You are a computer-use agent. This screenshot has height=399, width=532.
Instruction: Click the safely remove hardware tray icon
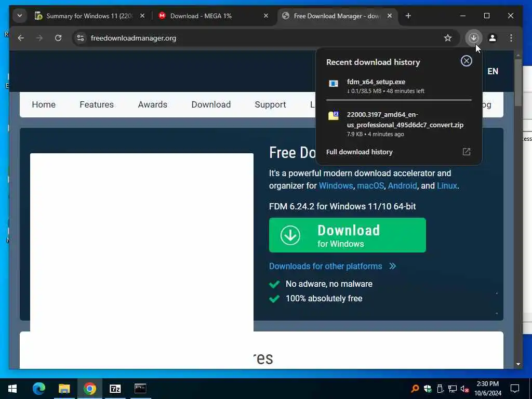(x=440, y=389)
